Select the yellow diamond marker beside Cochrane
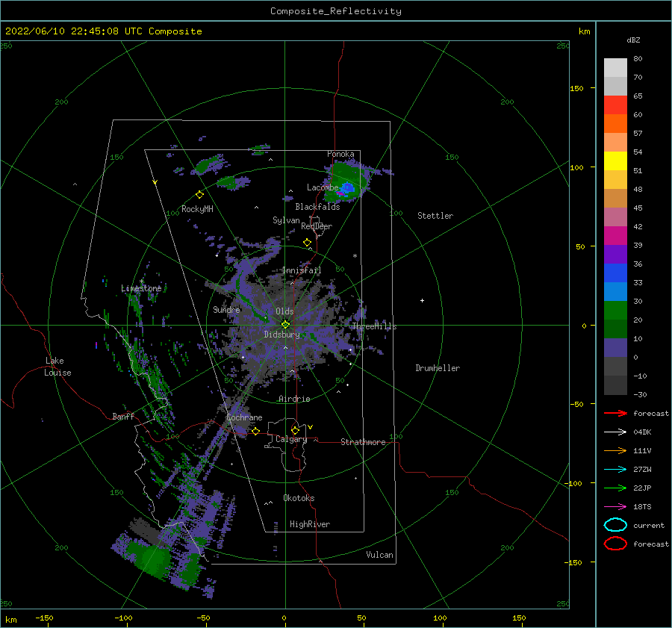Image resolution: width=672 pixels, height=628 pixels. 256,432
